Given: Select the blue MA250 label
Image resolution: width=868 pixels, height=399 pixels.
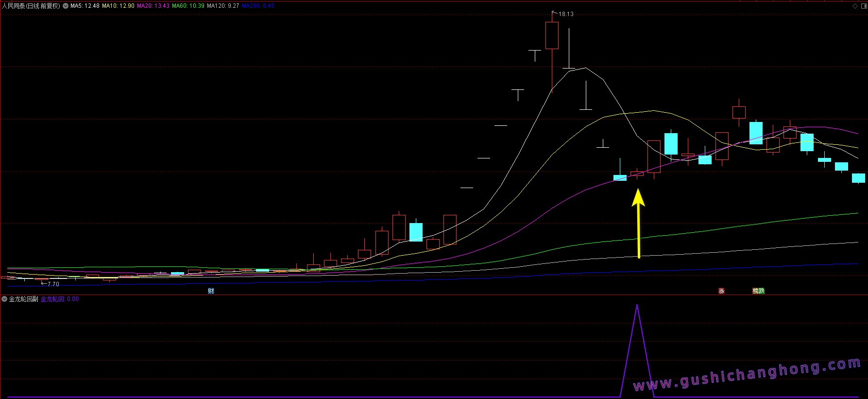Looking at the screenshot, I should point(258,6).
